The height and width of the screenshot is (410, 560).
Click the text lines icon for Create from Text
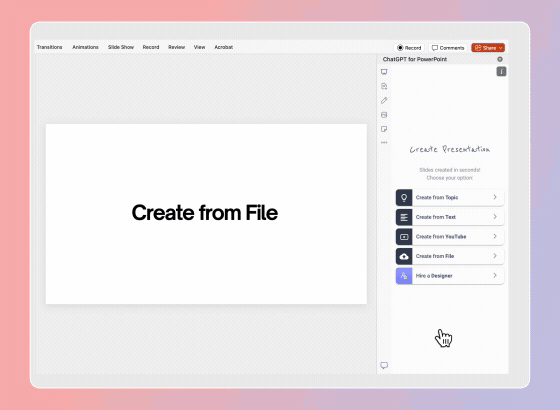(404, 217)
